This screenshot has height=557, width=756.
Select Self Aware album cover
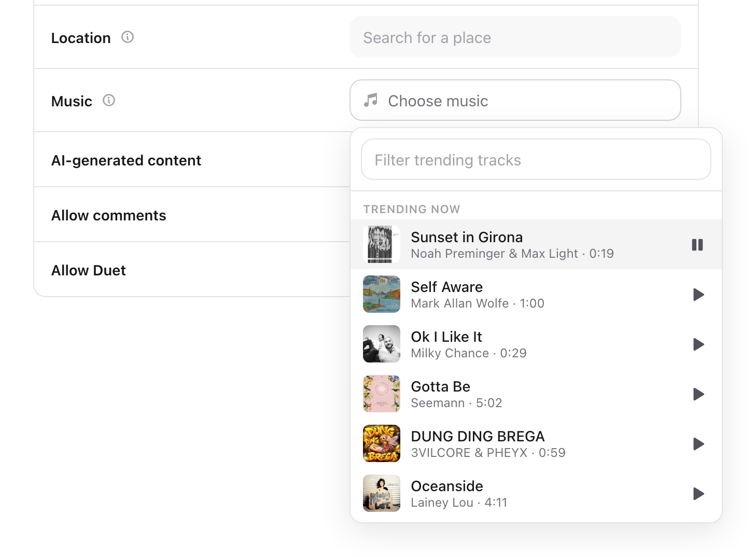coord(382,294)
